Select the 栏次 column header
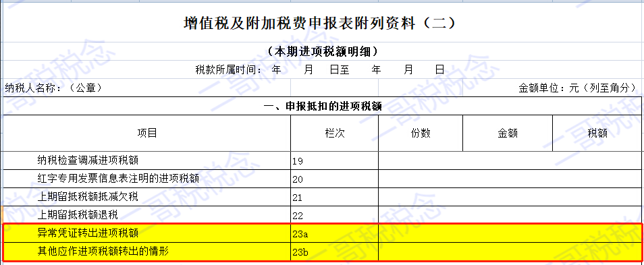The image size is (644, 265). click(x=334, y=134)
